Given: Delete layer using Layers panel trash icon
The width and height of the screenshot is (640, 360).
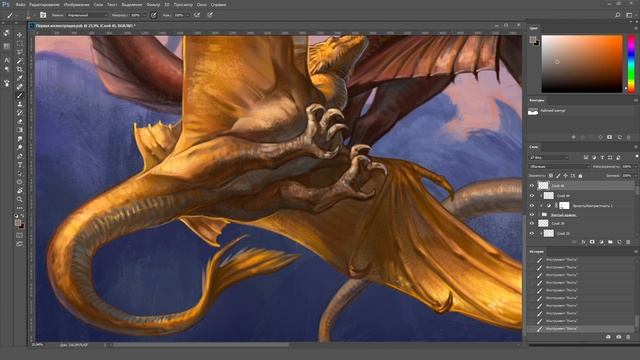Looking at the screenshot, I should click(628, 242).
